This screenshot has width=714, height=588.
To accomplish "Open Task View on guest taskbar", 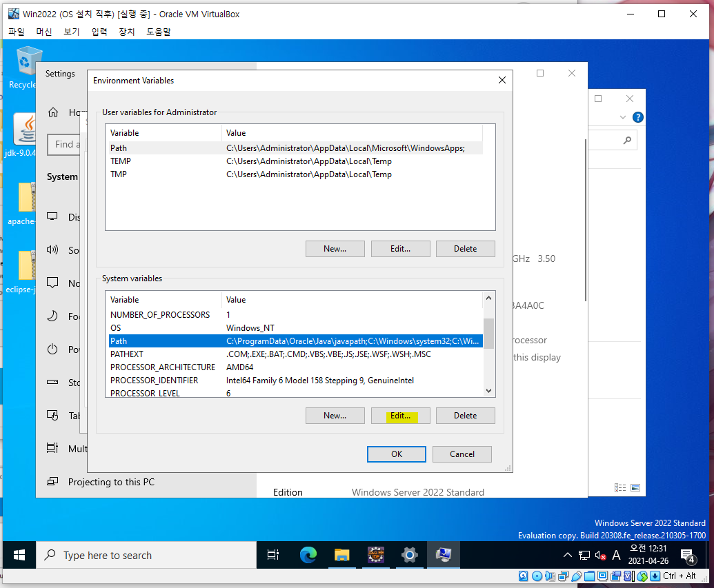I will tap(273, 555).
